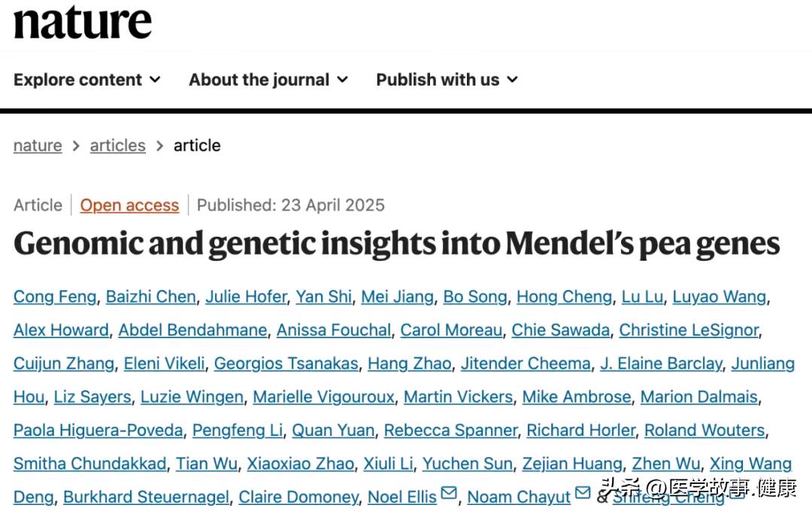Click the email icon next to Noel Ellis
Viewport: 812px width, 514px height.
coord(449,493)
